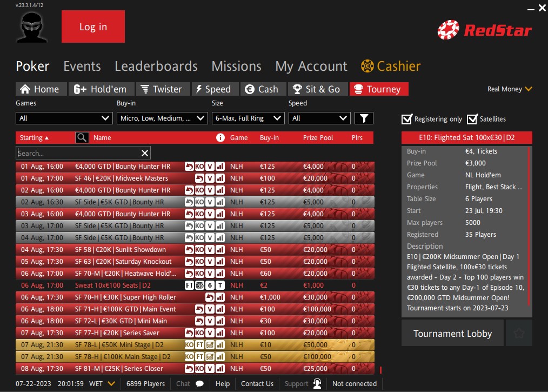Click the info icon in the table header

[x=220, y=137]
